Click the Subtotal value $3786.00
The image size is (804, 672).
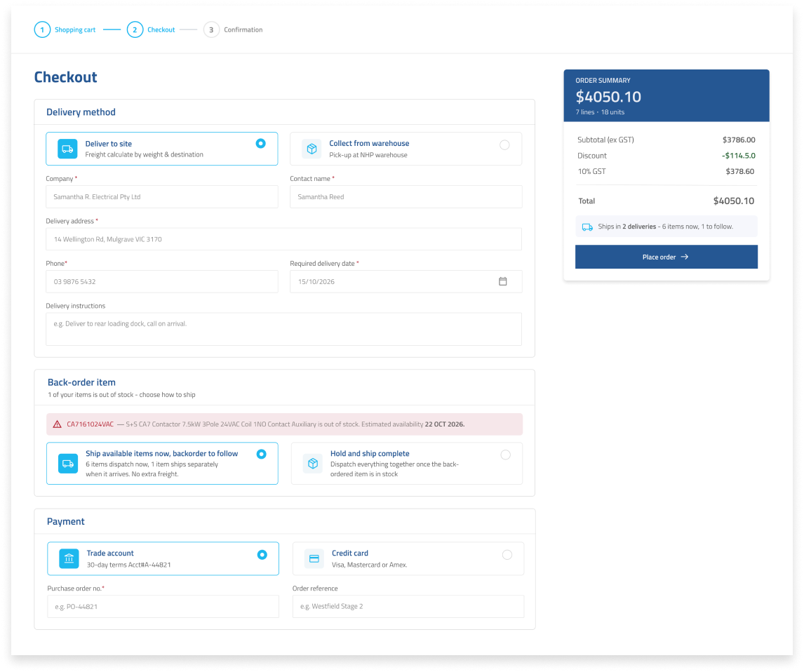click(x=739, y=140)
